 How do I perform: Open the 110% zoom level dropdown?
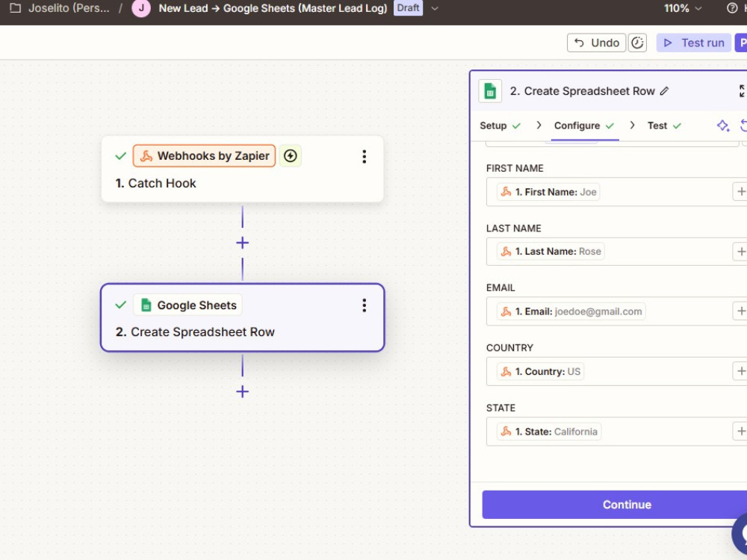pos(683,8)
